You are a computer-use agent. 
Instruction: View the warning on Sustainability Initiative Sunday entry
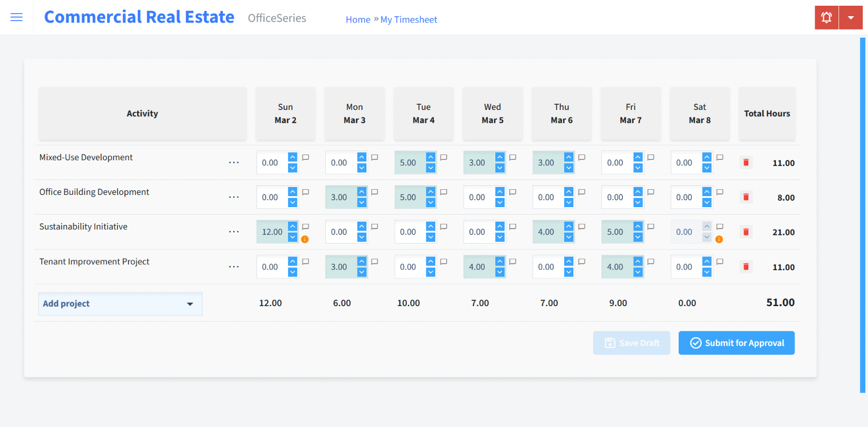pyautogui.click(x=306, y=238)
